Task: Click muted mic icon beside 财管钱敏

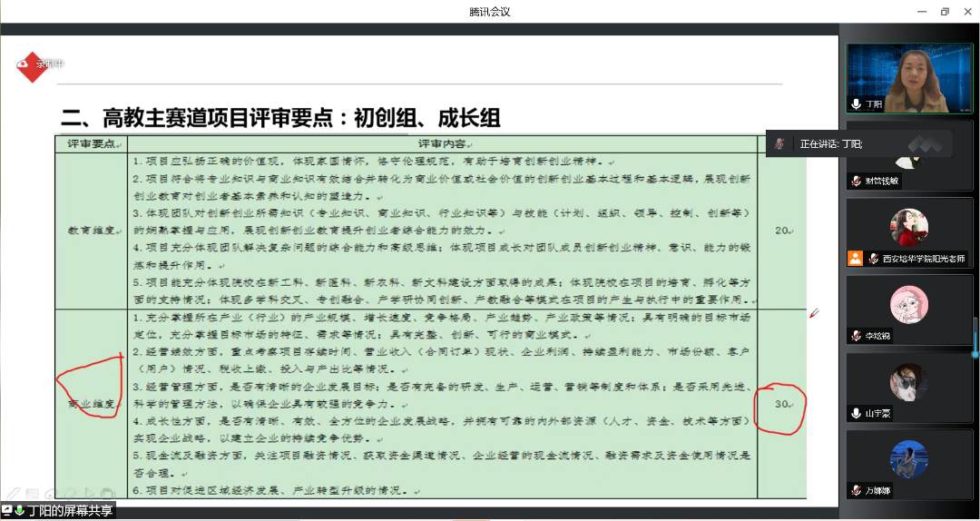Action: tap(856, 182)
